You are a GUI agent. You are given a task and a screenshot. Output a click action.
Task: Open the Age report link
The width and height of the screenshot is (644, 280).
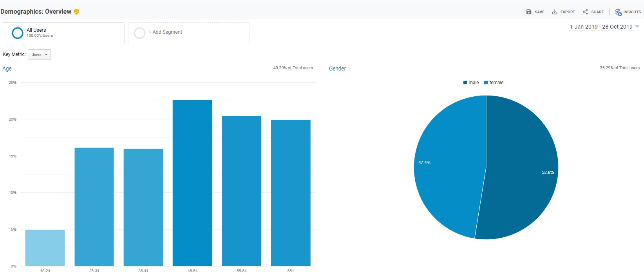coord(7,69)
